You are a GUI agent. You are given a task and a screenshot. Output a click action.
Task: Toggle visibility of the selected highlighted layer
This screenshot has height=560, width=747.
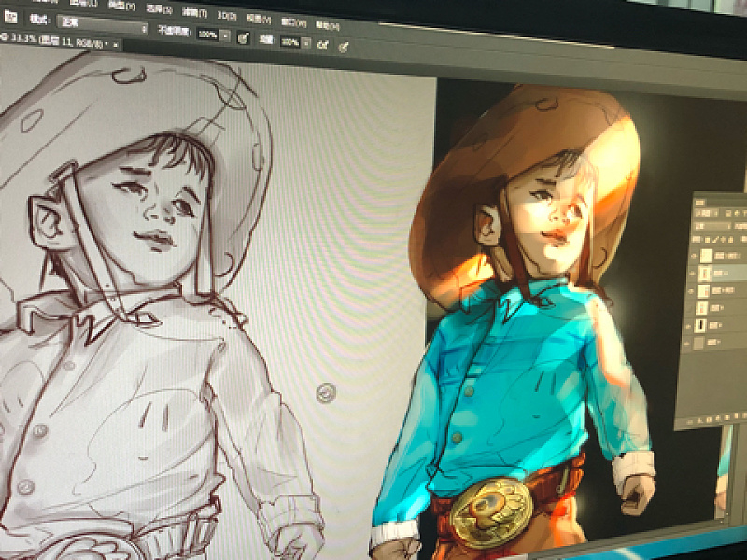pyautogui.click(x=692, y=272)
